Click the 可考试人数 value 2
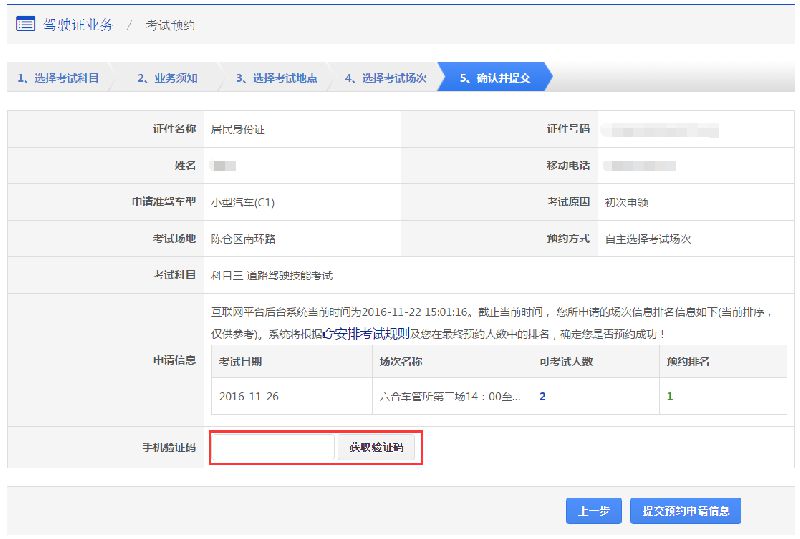This screenshot has width=800, height=539. point(542,396)
